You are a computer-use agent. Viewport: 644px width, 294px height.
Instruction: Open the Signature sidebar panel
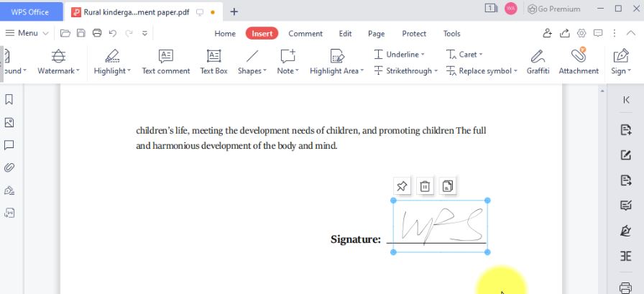(x=9, y=190)
